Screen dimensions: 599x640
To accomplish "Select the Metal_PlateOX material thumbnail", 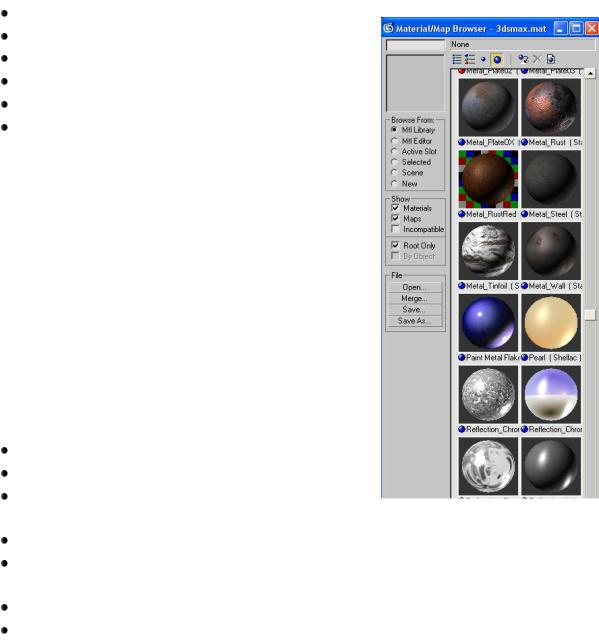I will [488, 107].
